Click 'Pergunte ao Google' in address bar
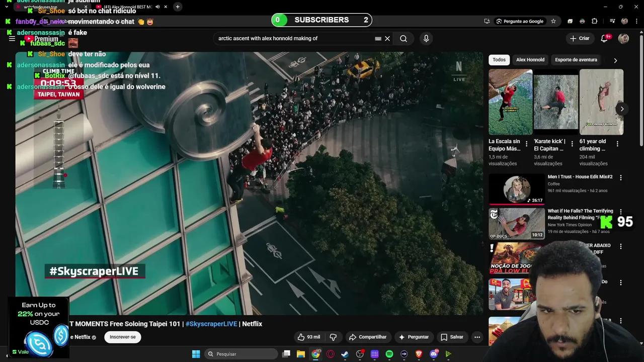This screenshot has width=644, height=362. [520, 21]
